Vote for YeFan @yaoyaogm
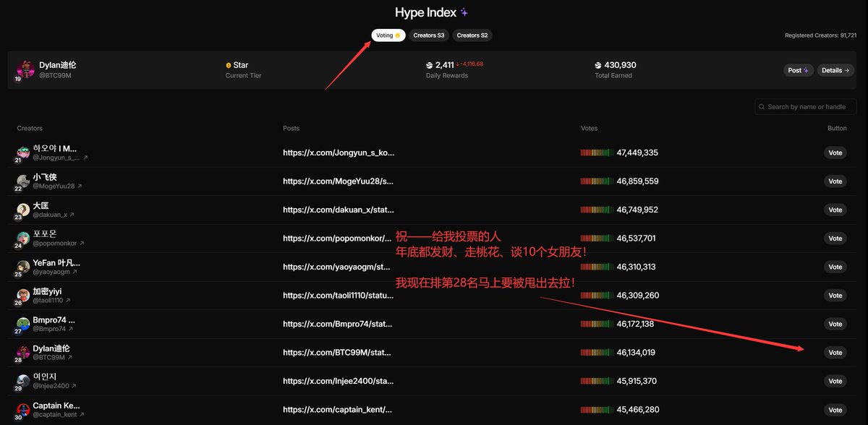This screenshot has width=868, height=425. [835, 267]
